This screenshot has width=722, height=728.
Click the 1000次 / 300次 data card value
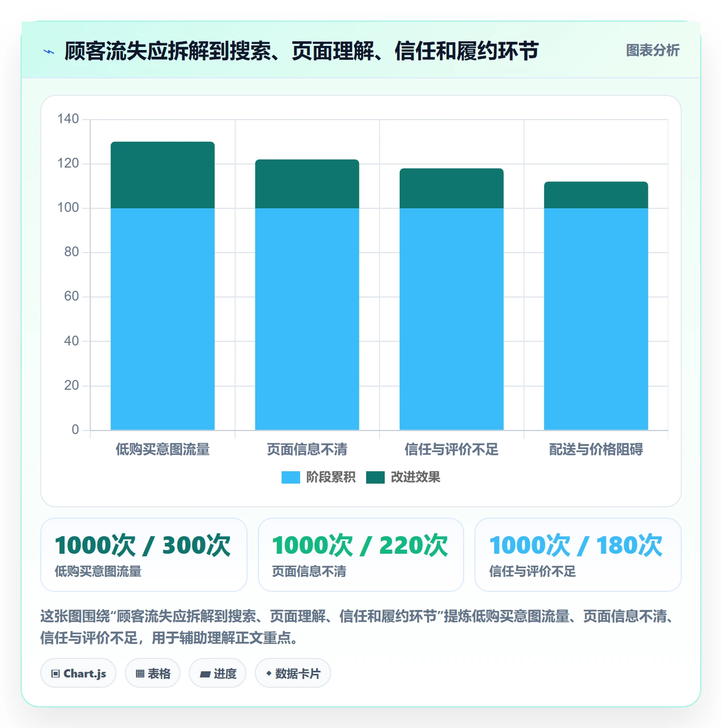(x=143, y=545)
